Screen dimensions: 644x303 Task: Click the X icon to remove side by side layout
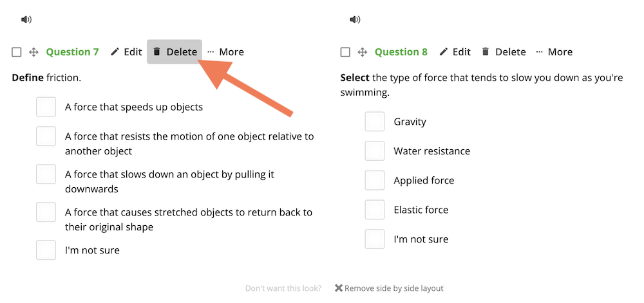(x=339, y=288)
